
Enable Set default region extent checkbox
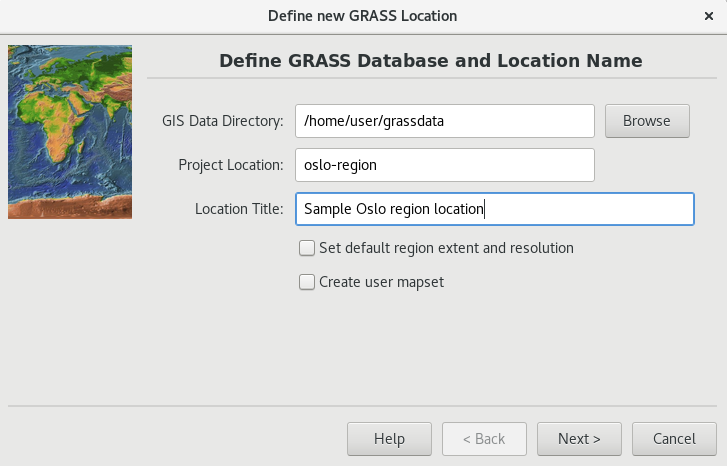tap(306, 248)
